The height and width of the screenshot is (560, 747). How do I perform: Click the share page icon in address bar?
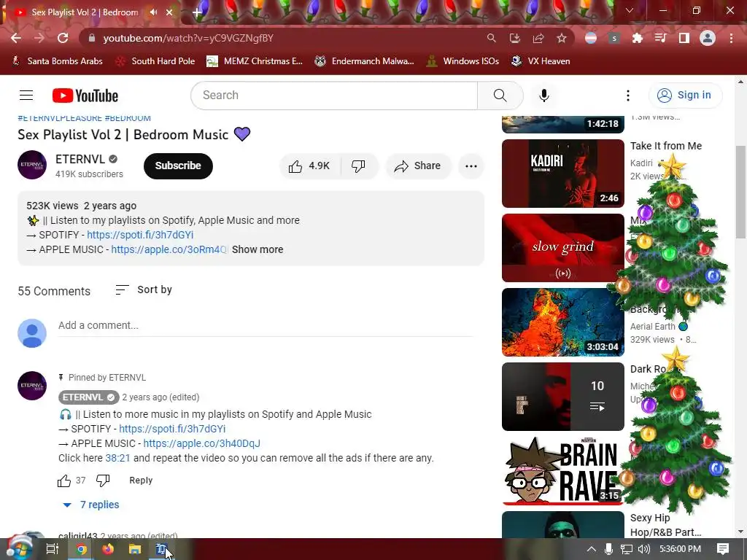point(538,38)
